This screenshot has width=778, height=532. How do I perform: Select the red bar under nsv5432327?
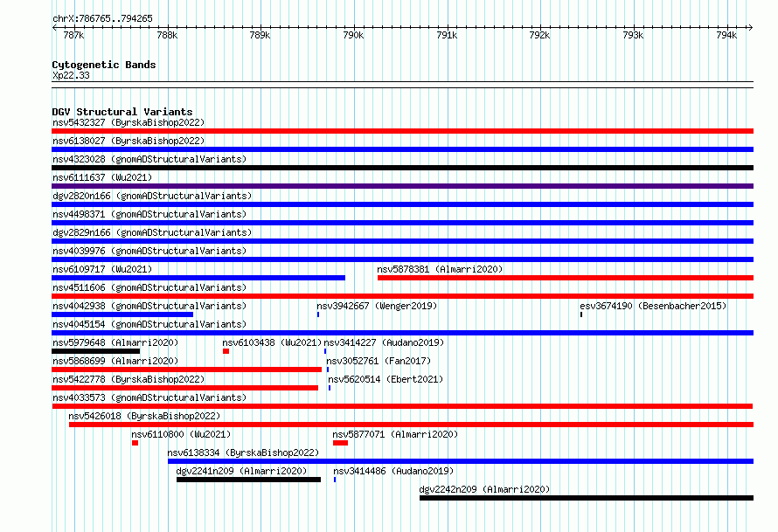402,131
